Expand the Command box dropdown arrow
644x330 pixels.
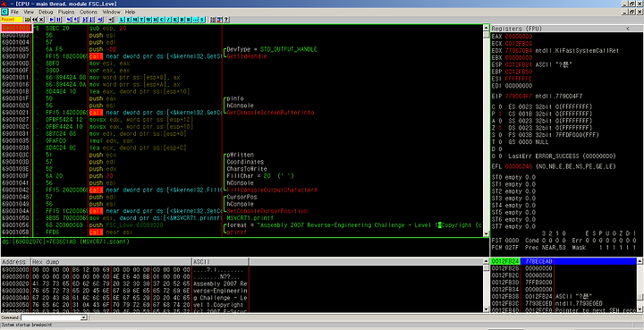click(x=84, y=317)
